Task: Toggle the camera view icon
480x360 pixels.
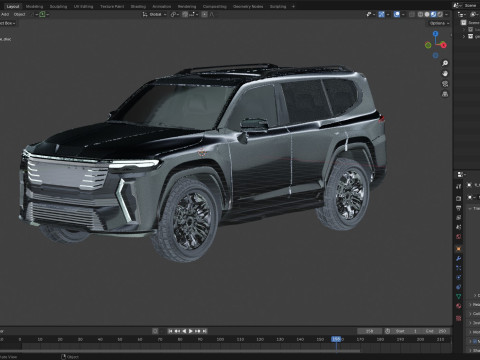Action: [445, 84]
